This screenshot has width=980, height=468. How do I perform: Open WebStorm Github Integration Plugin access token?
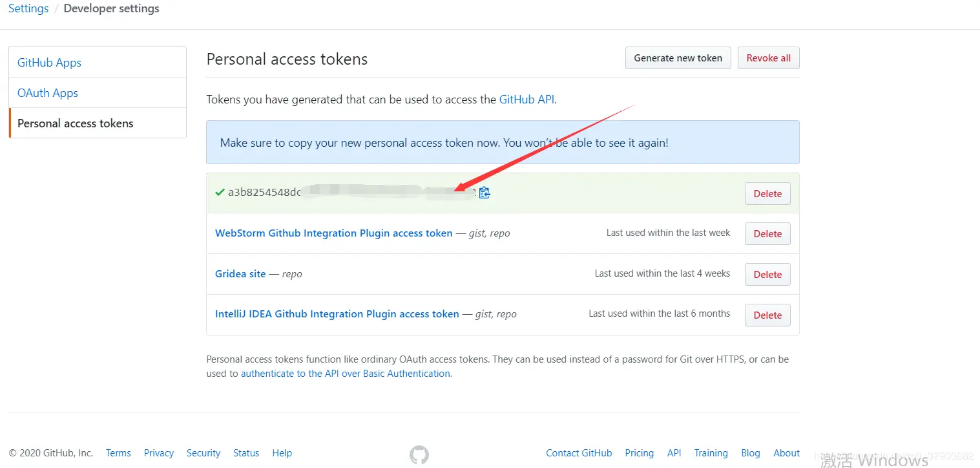[x=334, y=233]
